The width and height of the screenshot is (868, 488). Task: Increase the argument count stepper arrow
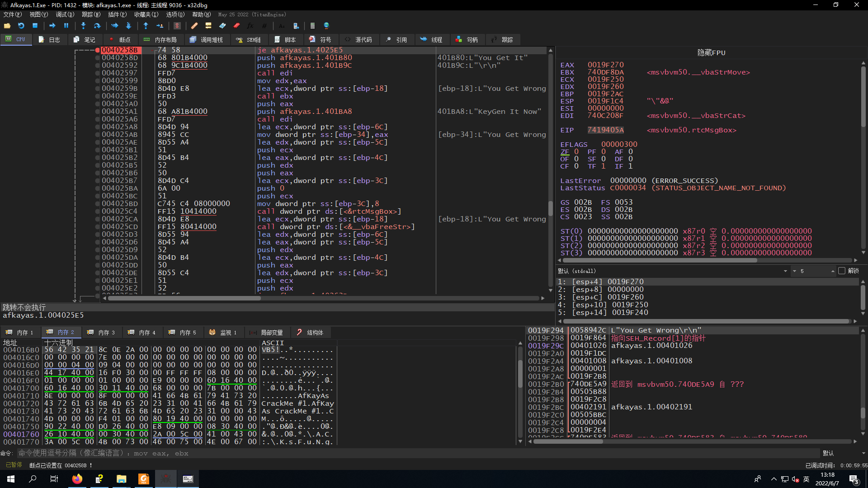coord(833,271)
